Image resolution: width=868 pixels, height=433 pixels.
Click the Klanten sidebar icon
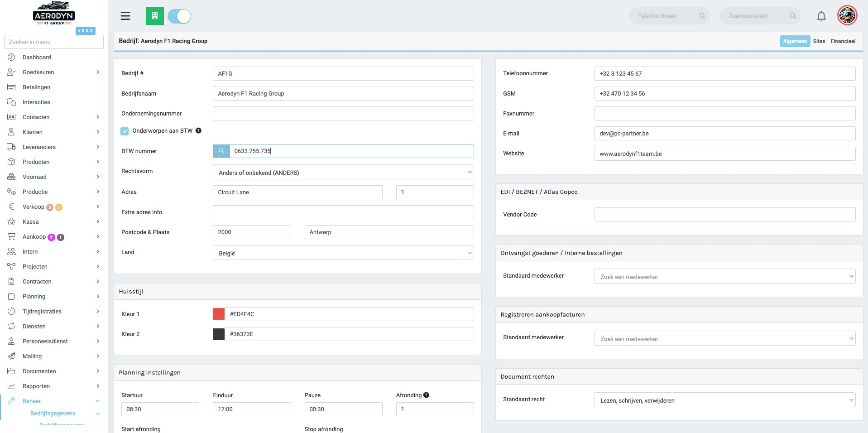(11, 132)
